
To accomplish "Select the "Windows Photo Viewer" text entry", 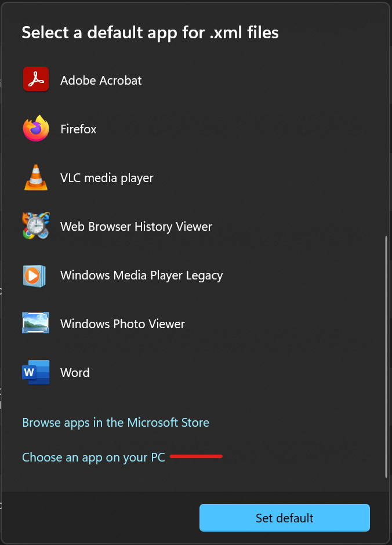I will (122, 324).
